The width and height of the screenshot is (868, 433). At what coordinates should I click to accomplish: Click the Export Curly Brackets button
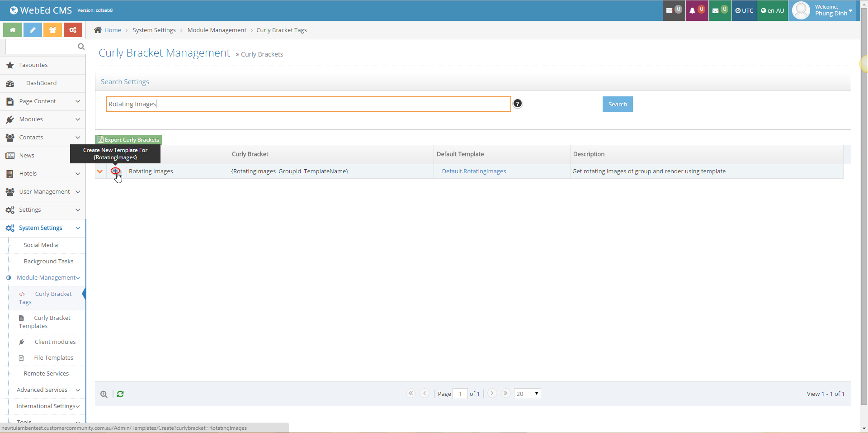coord(128,140)
